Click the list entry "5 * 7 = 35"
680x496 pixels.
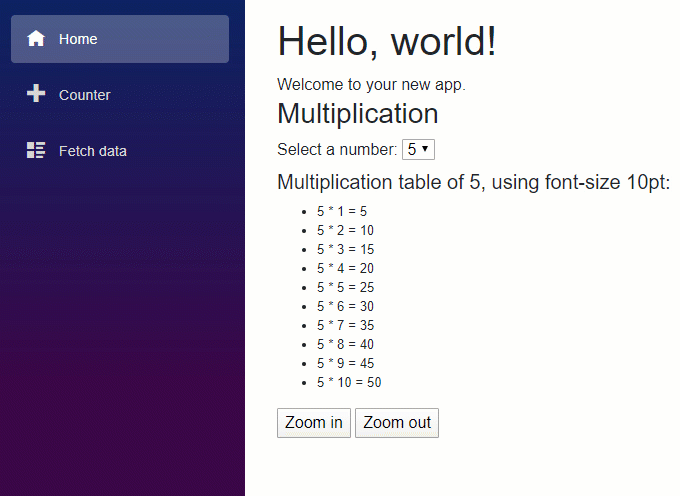(345, 325)
